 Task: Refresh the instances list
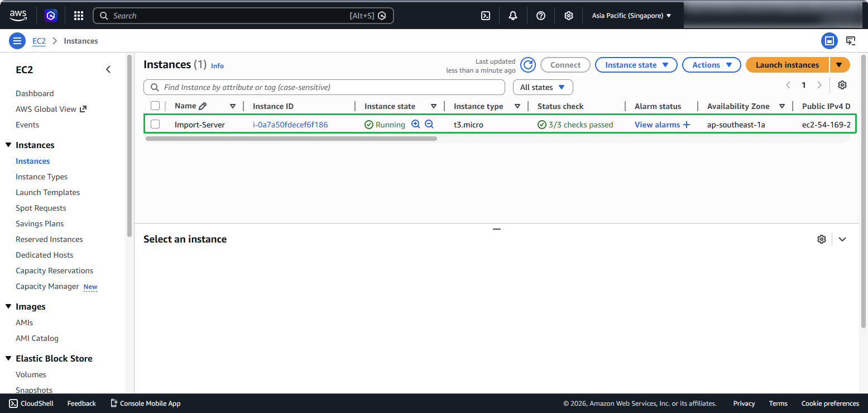pos(528,65)
